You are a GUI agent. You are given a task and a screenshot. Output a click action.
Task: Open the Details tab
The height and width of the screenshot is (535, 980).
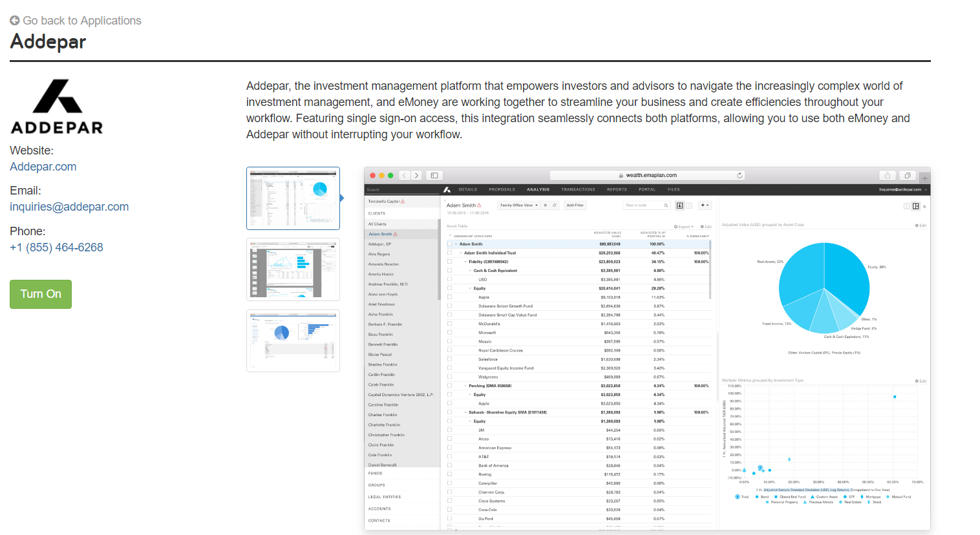(468, 189)
